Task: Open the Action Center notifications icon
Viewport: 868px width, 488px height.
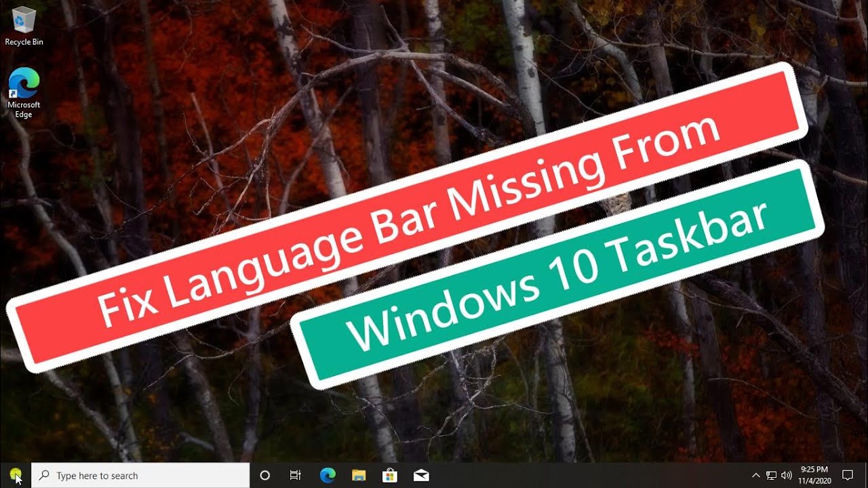Action: pyautogui.click(x=848, y=476)
